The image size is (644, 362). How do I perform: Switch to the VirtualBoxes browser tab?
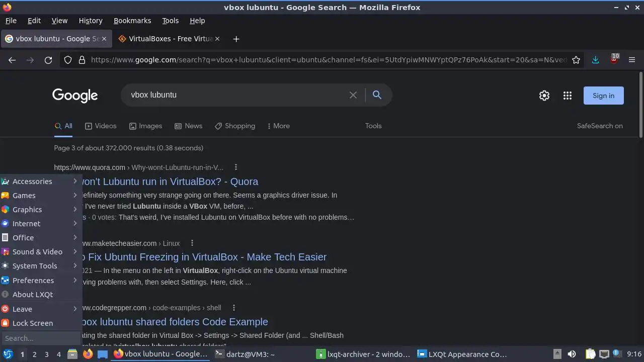pyautogui.click(x=169, y=39)
